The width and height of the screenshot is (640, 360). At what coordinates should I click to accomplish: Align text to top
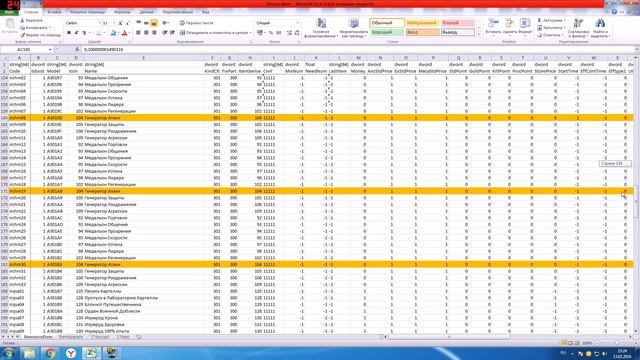click(x=138, y=23)
